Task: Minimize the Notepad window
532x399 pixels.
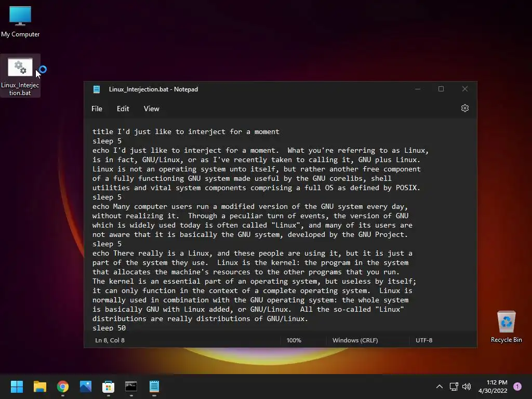Action: tap(418, 89)
